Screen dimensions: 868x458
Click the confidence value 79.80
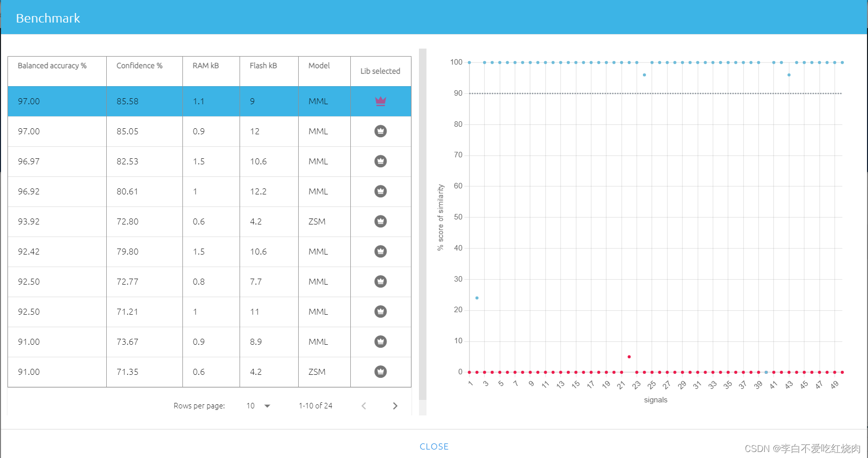[127, 252]
